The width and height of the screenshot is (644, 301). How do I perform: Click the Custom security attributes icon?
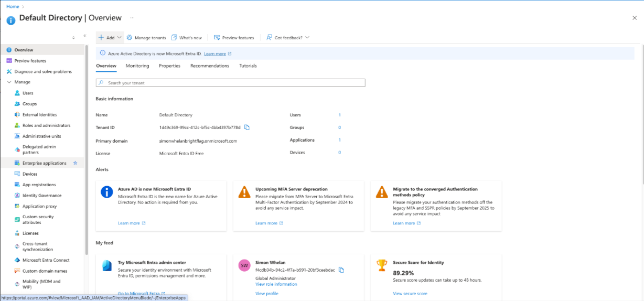17,219
